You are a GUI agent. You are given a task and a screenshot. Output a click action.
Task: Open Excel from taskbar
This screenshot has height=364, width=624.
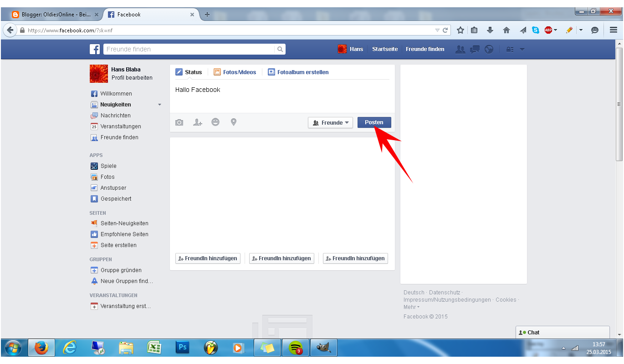pyautogui.click(x=154, y=348)
